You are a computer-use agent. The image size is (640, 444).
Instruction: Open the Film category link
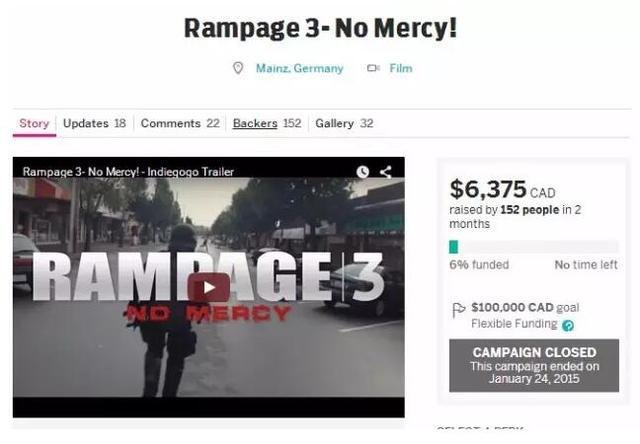(401, 68)
